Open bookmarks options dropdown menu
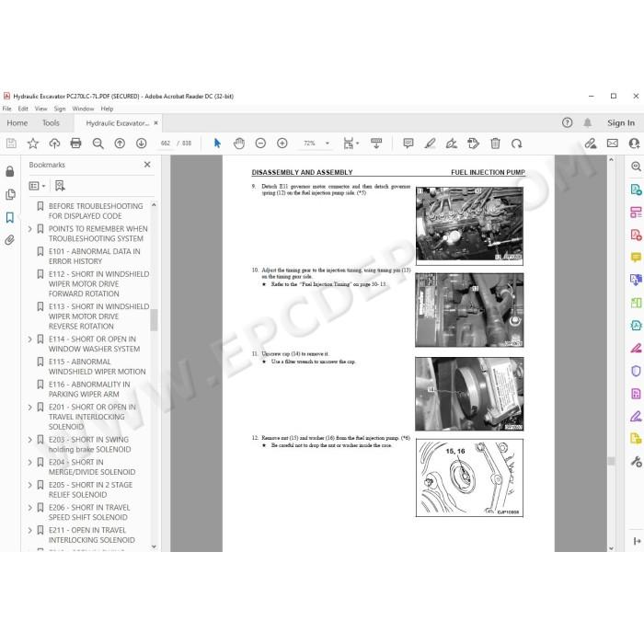Viewport: 644px width, 644px height. point(37,186)
